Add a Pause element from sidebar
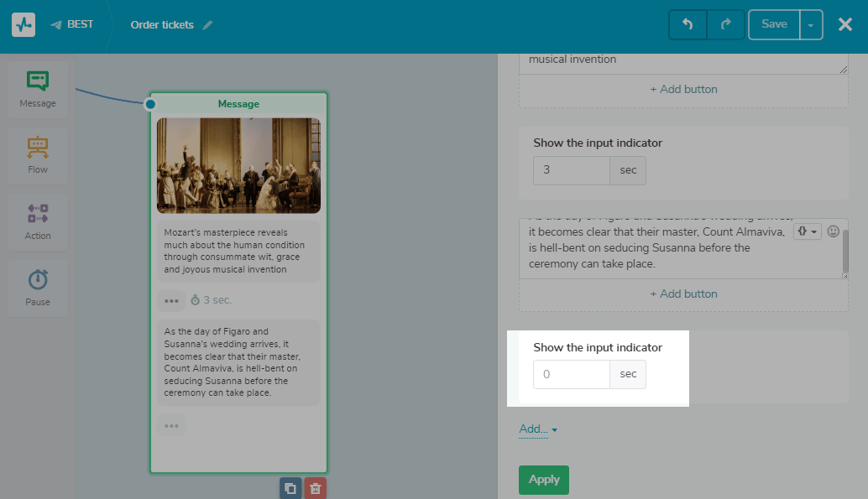868x499 pixels. click(38, 288)
